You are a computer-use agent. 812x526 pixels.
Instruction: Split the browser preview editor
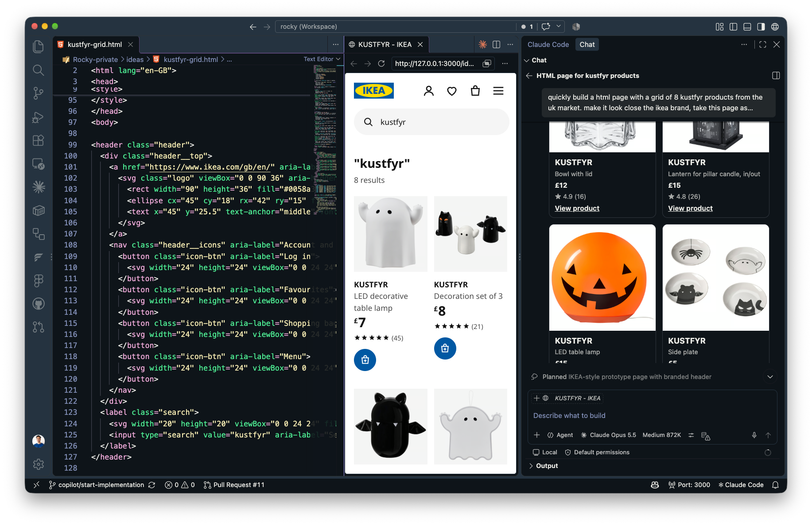[497, 44]
